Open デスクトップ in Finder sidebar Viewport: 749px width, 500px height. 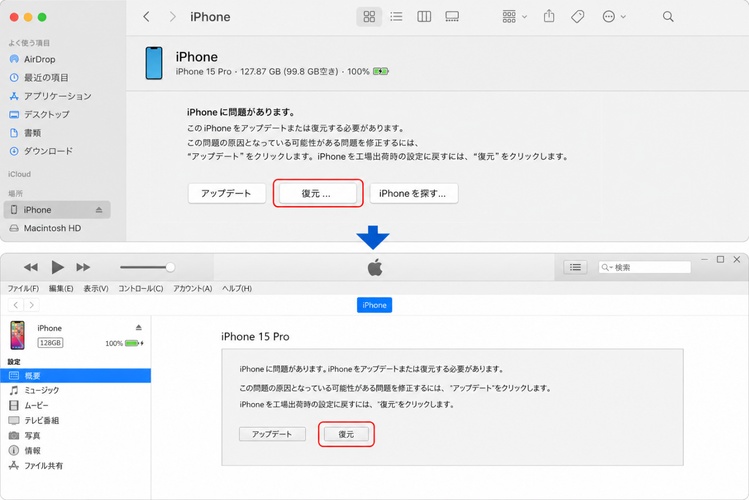(x=40, y=114)
